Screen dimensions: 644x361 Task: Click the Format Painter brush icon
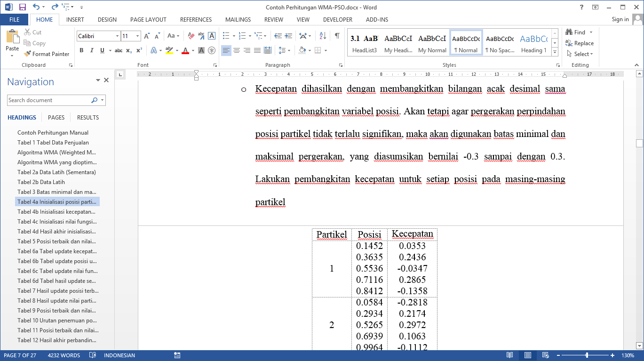coord(27,54)
